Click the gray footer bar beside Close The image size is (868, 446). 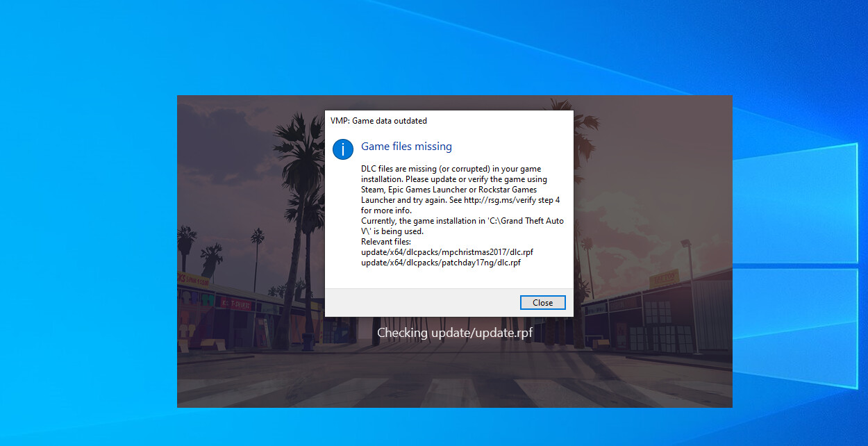coord(417,303)
